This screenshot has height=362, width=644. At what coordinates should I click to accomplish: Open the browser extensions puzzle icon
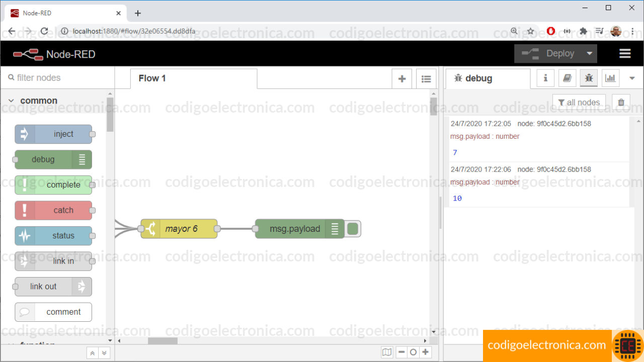click(584, 31)
